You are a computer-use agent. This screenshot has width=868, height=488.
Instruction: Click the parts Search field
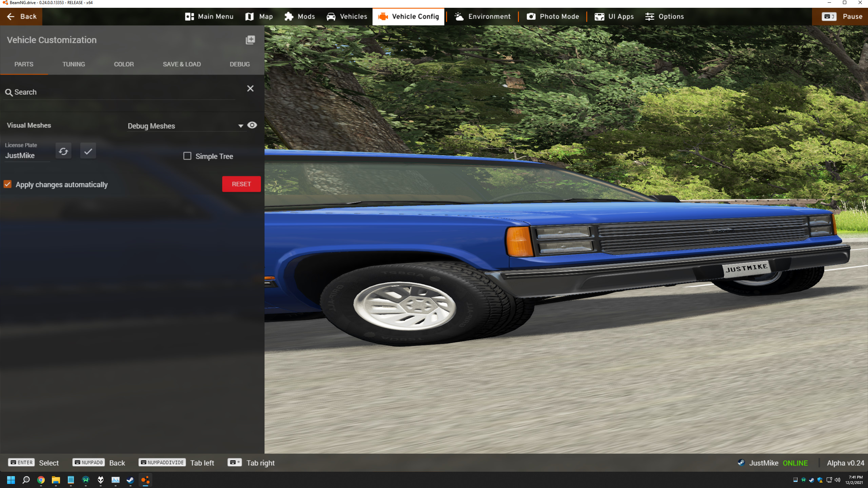pos(119,92)
